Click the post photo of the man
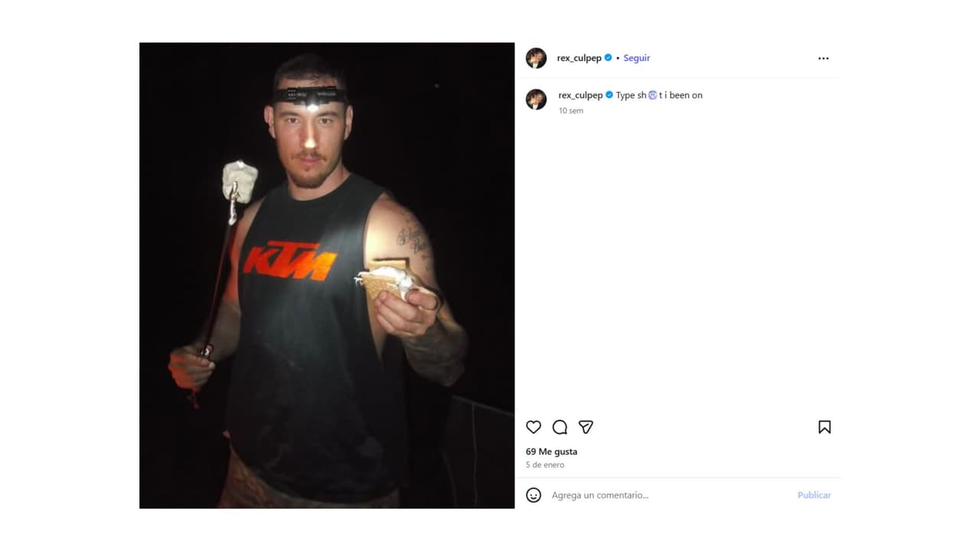 coord(327,275)
